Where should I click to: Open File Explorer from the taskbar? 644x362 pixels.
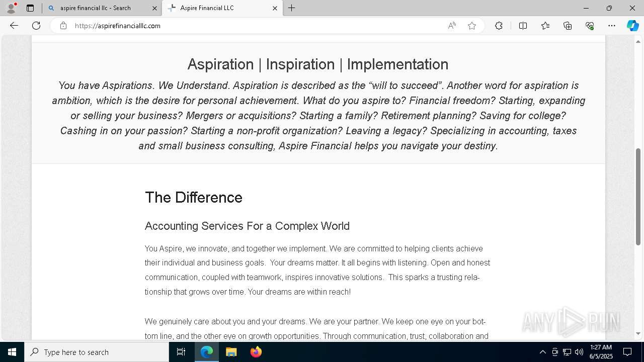click(231, 352)
